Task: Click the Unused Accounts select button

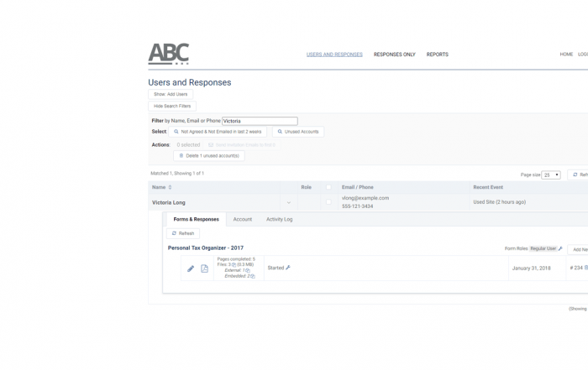Action: pyautogui.click(x=298, y=132)
